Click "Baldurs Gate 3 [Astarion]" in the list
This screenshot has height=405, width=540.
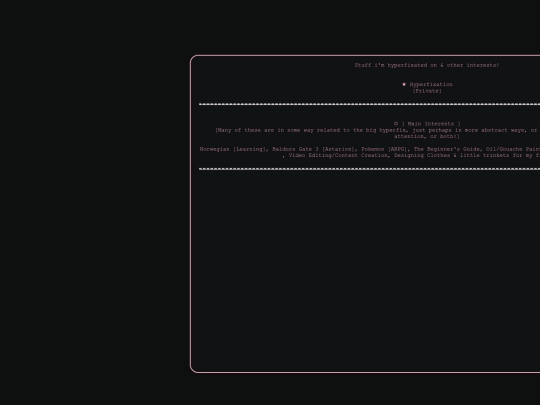[313, 149]
